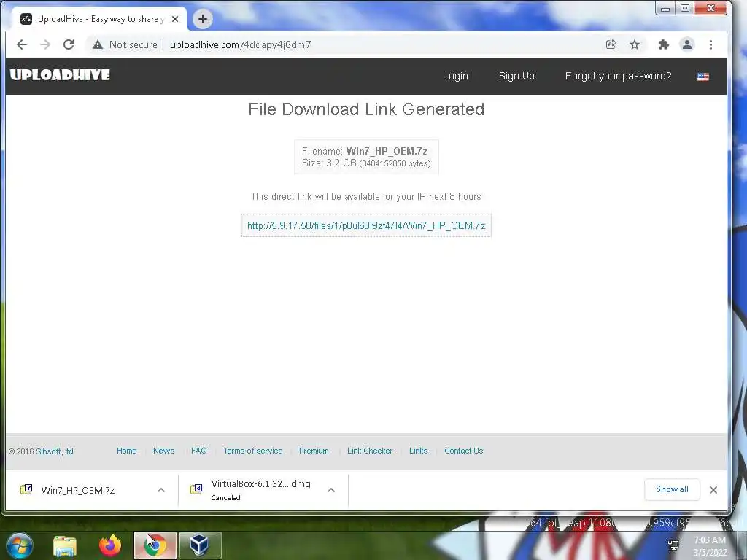Open the Login page
Image resolution: width=747 pixels, height=560 pixels.
point(455,76)
